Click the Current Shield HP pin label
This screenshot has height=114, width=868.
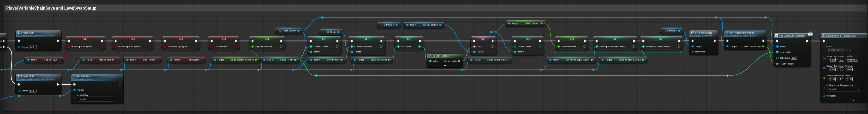363,47
